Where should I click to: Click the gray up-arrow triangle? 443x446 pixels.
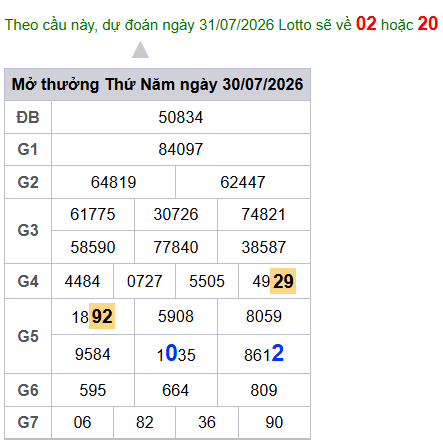coord(140,50)
